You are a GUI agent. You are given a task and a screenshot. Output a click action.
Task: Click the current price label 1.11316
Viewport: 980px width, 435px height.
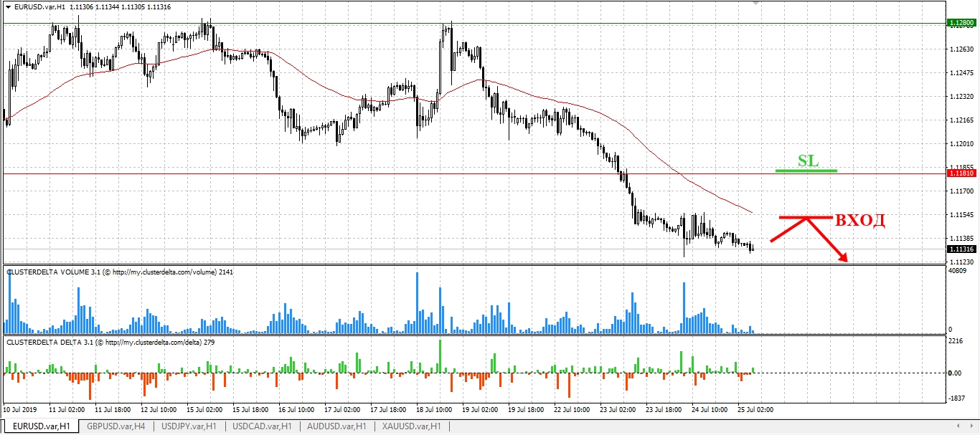(961, 249)
